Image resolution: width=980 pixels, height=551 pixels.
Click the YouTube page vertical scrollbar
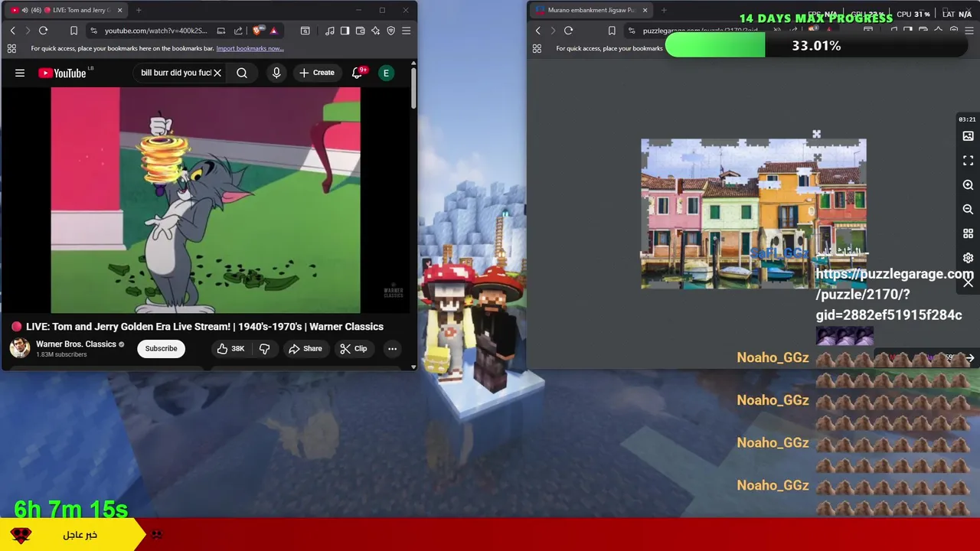pyautogui.click(x=413, y=90)
